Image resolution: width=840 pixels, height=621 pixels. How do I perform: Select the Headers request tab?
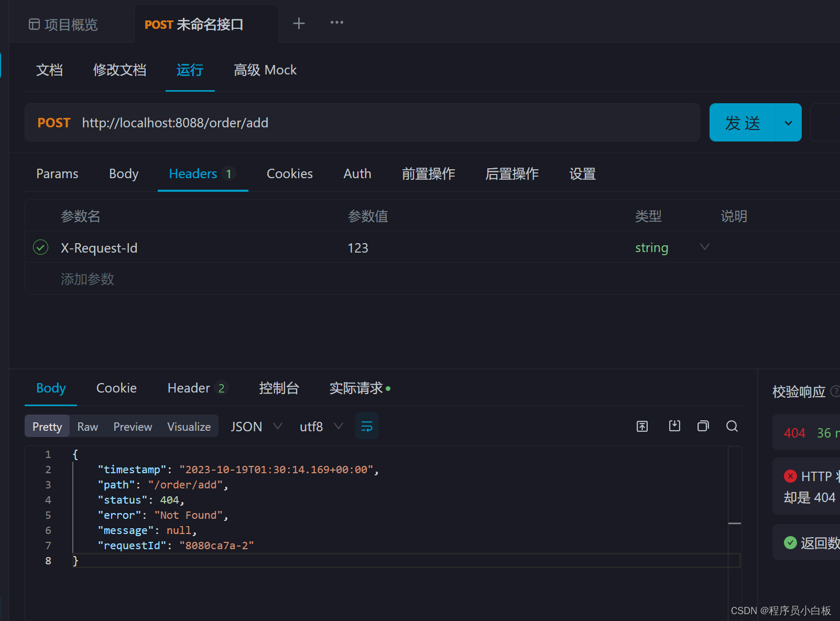tap(202, 174)
